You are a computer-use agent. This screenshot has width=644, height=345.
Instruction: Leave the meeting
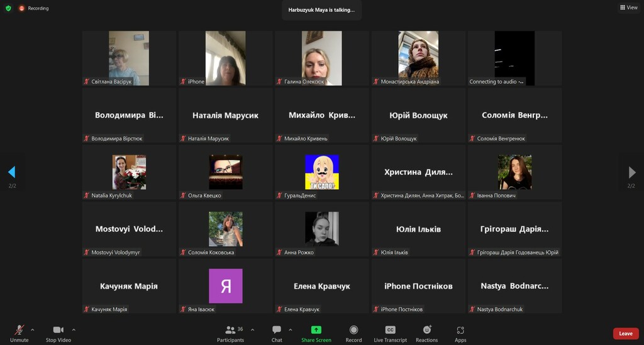[x=625, y=334]
